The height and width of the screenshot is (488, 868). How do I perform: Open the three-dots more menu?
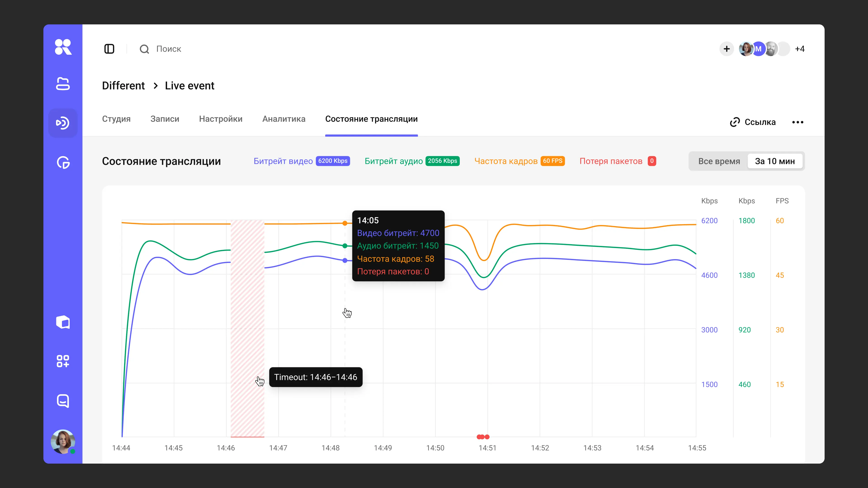pyautogui.click(x=797, y=122)
